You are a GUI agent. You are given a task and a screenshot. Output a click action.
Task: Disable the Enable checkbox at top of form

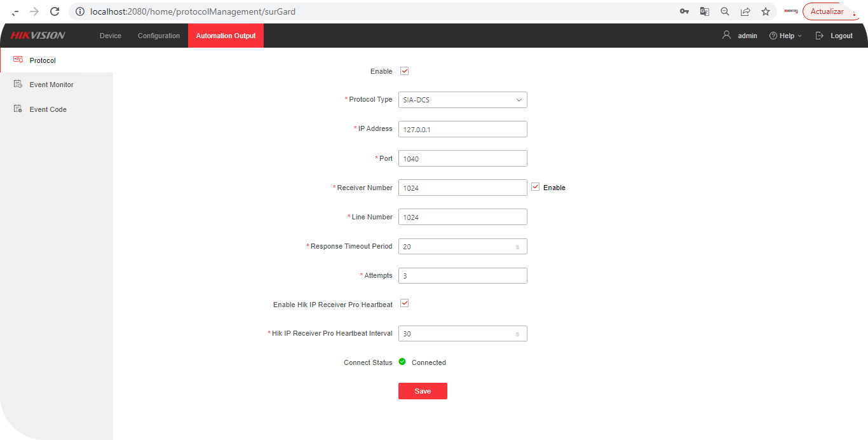point(405,71)
